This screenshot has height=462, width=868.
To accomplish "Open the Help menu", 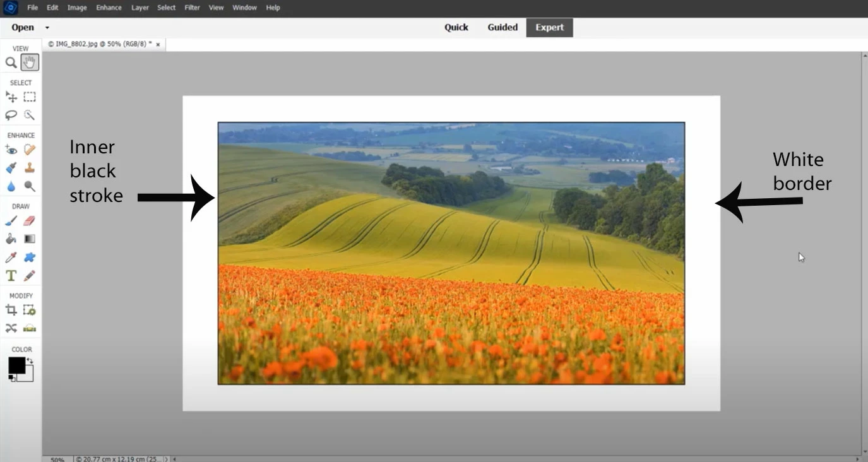I will click(273, 8).
